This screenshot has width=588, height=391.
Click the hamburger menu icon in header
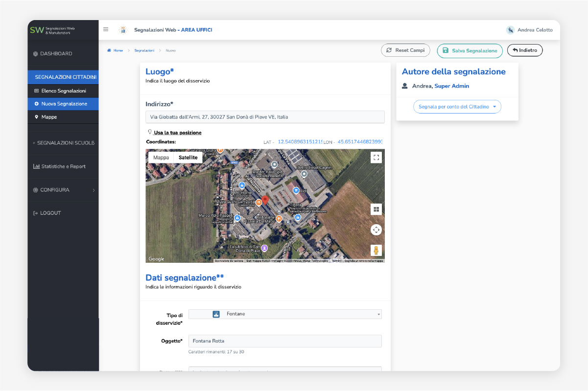point(106,29)
